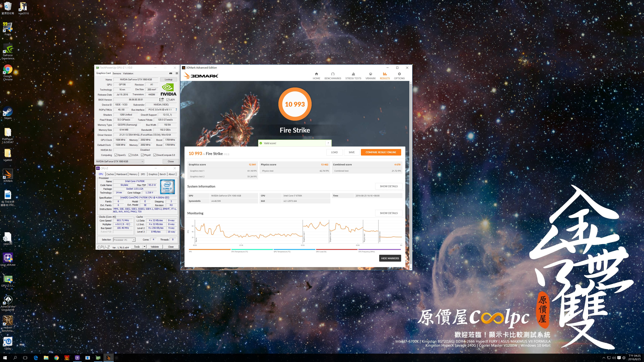Open GPU-Z hamburger menu icon

coord(177,73)
